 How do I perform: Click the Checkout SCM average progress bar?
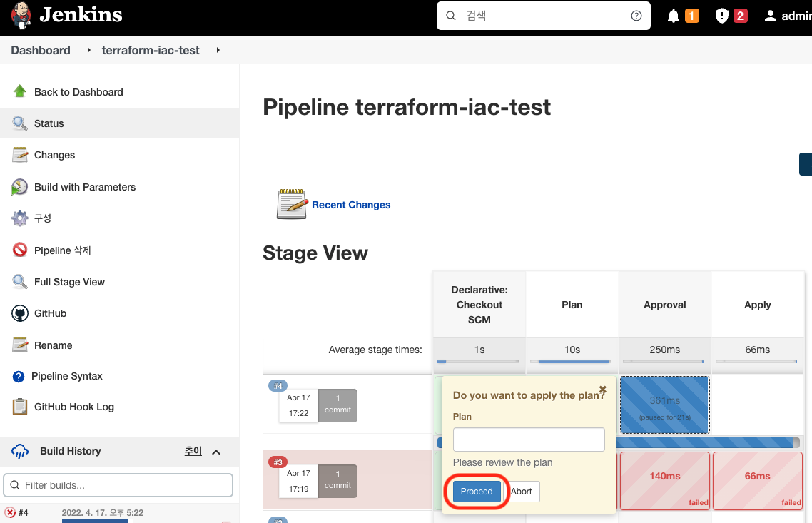(x=478, y=361)
